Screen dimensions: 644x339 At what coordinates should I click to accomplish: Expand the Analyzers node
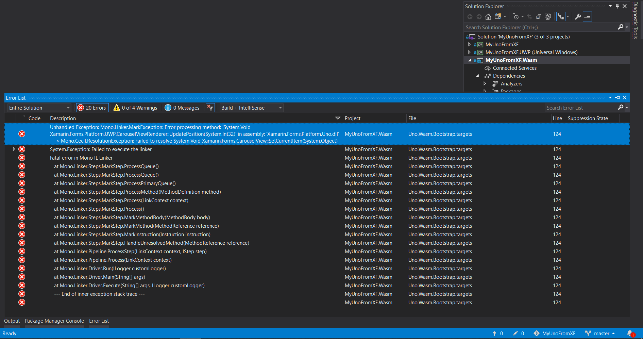click(485, 83)
